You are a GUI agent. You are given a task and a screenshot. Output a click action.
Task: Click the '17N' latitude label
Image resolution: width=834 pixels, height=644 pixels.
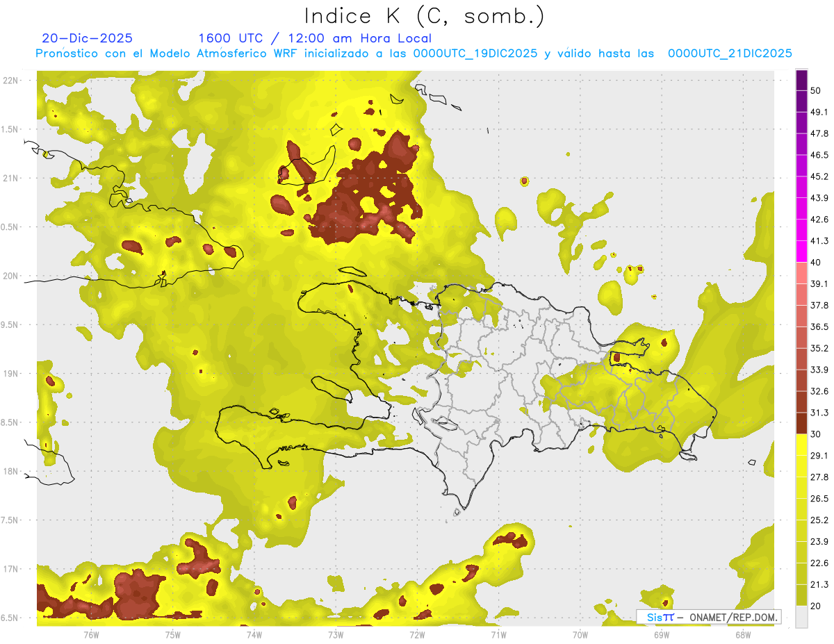coord(12,570)
